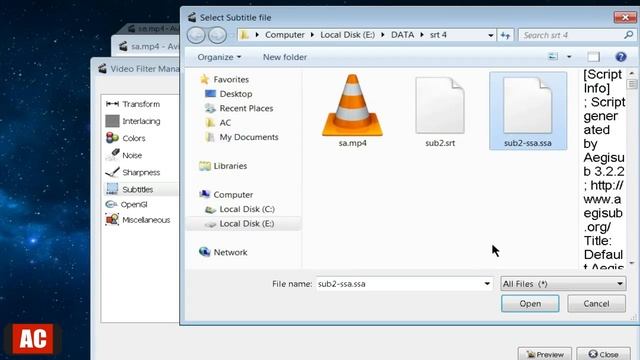Click Computer in the address path
Viewport: 640px width, 360px height.
click(285, 35)
